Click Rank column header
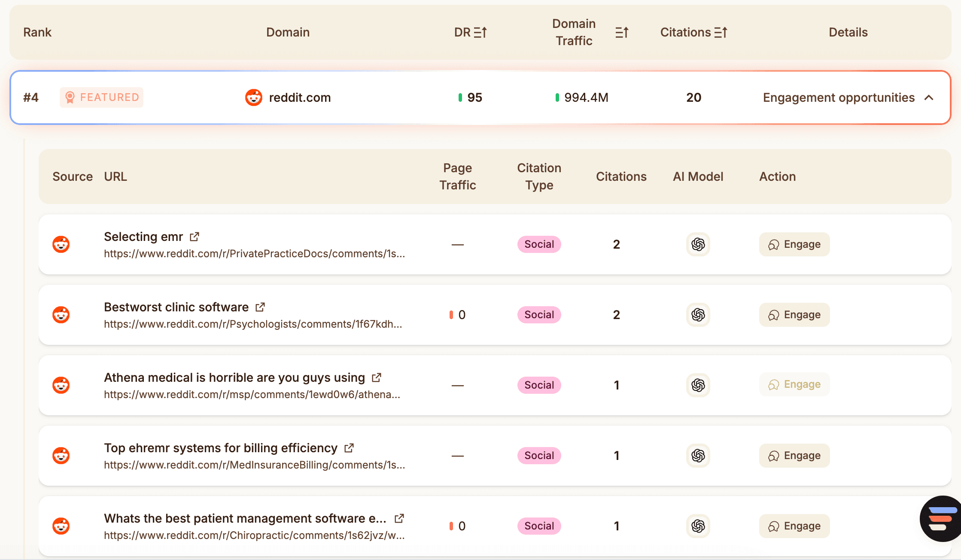Screen dimensions: 961x560 point(37,32)
